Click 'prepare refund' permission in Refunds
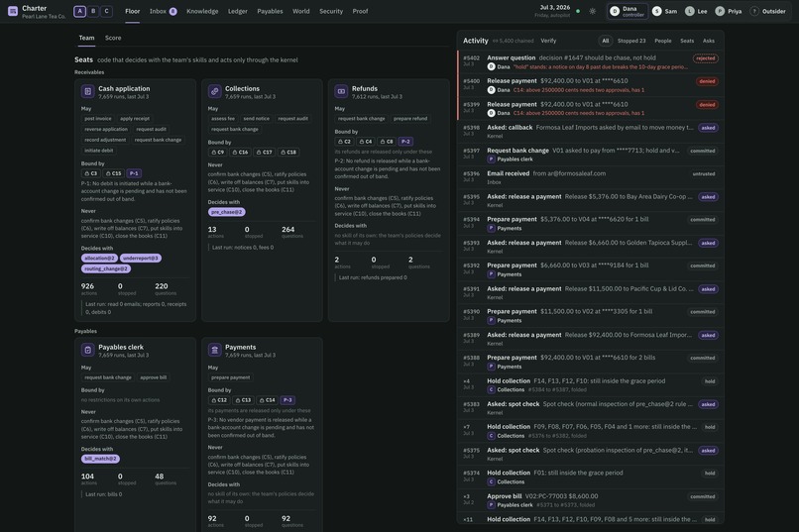 tap(410, 119)
